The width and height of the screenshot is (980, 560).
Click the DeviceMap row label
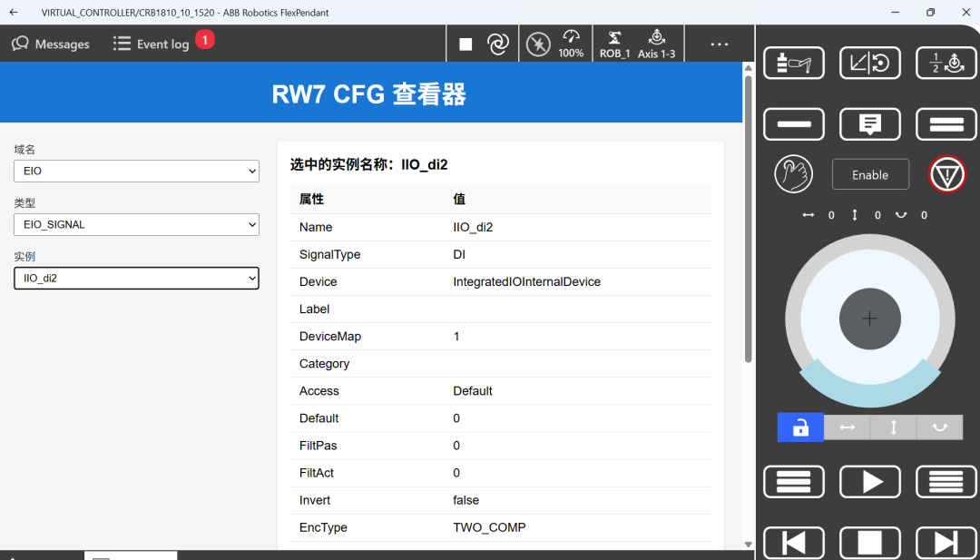(330, 336)
